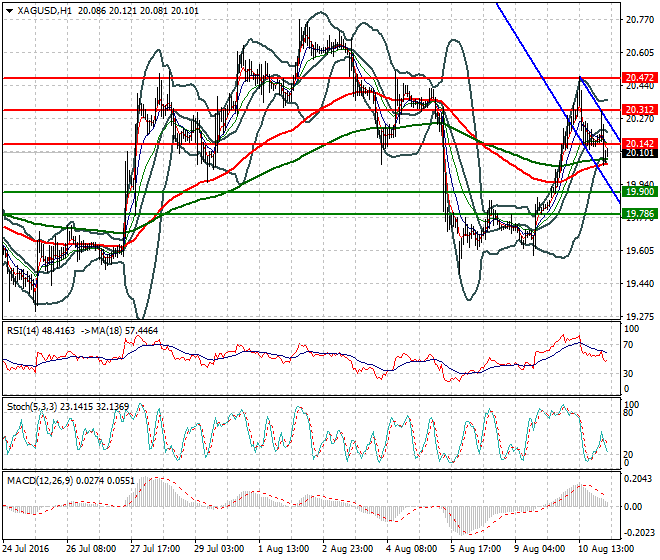Click the 26 Jul 08:00 time axis label
Viewport: 660px width, 560px height.
(x=91, y=549)
